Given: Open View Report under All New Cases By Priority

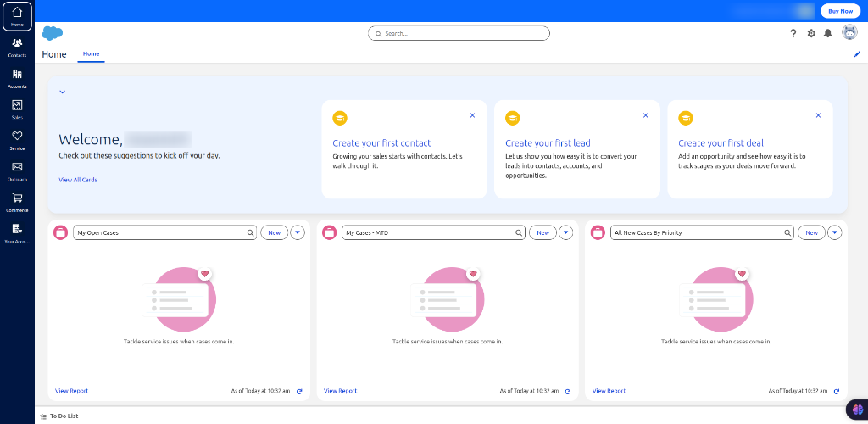Looking at the screenshot, I should tap(609, 391).
